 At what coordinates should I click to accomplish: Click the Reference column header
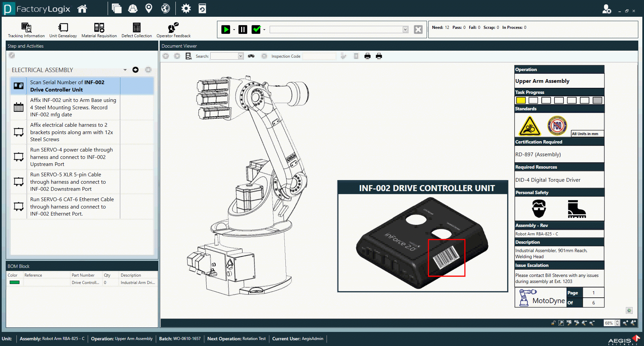[x=33, y=275]
